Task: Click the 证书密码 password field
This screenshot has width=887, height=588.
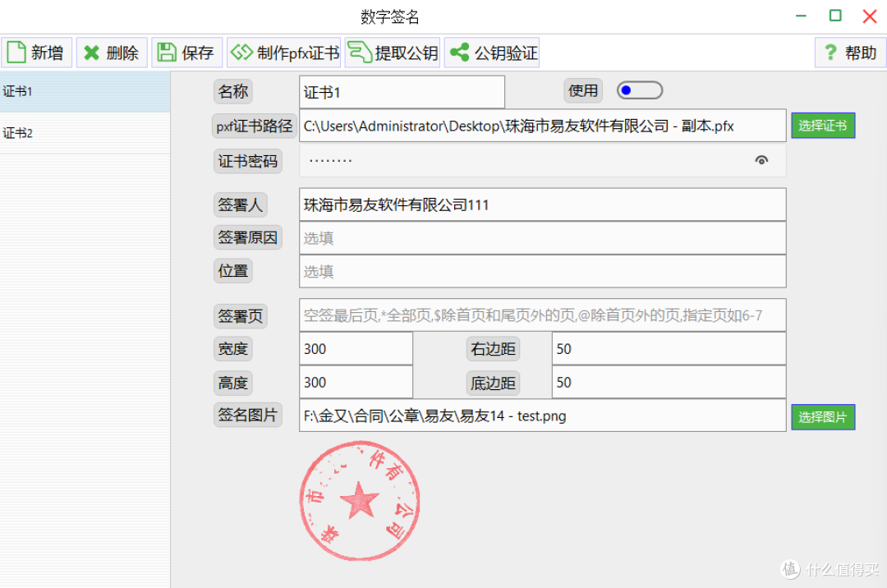Action: click(x=543, y=161)
